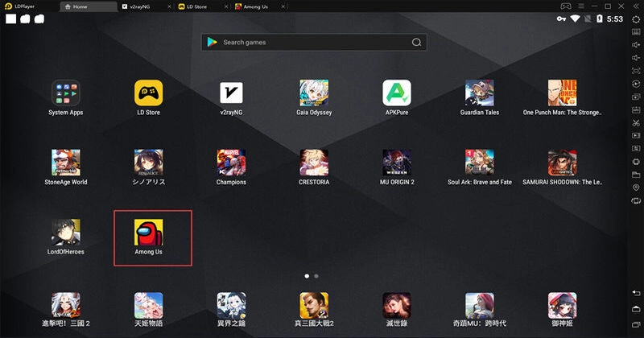Open v2rayNG app on home screen

pos(231,93)
